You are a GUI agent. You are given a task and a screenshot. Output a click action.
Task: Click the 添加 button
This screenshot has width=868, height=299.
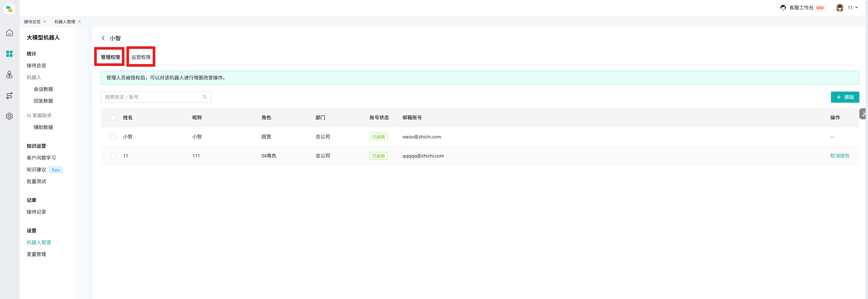[x=845, y=97]
